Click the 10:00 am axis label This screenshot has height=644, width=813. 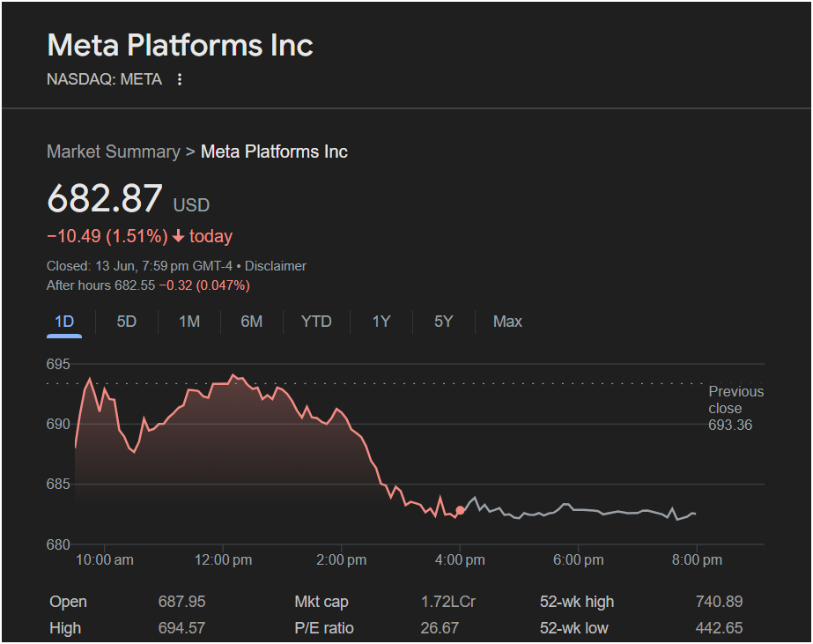tap(105, 560)
